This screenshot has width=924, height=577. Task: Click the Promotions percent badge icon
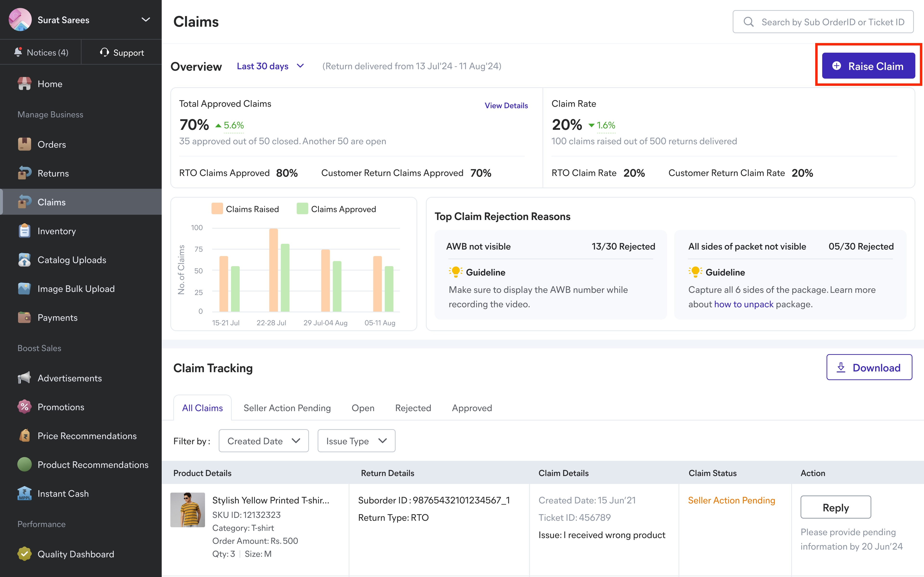[25, 407]
